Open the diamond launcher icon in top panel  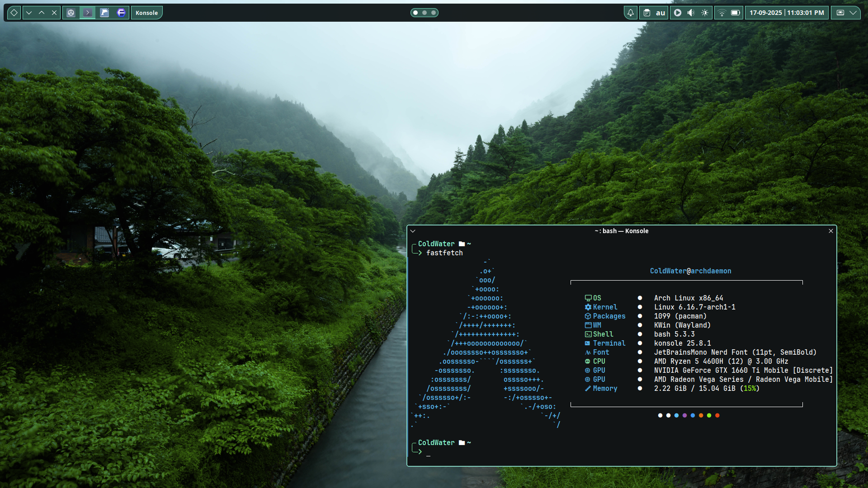tap(14, 13)
